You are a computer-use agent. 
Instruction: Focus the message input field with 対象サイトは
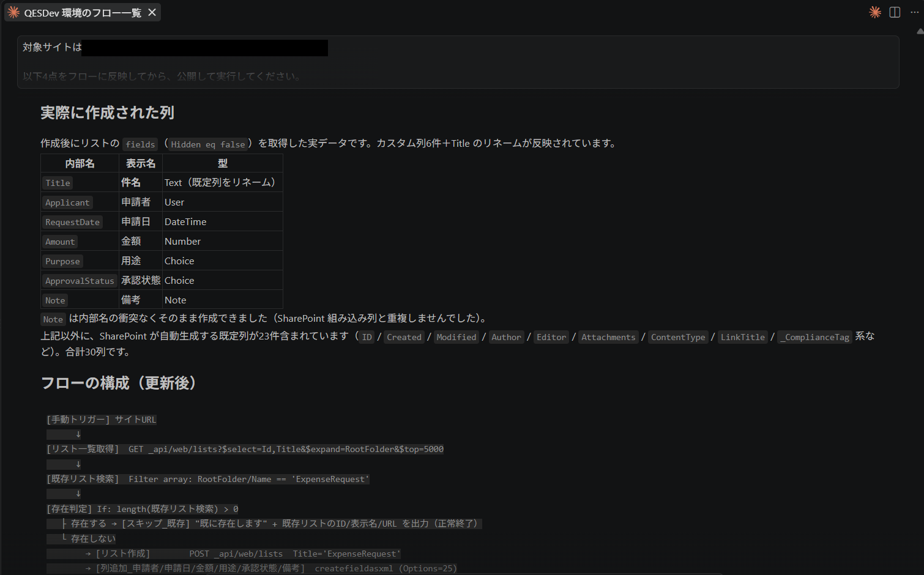[458, 62]
